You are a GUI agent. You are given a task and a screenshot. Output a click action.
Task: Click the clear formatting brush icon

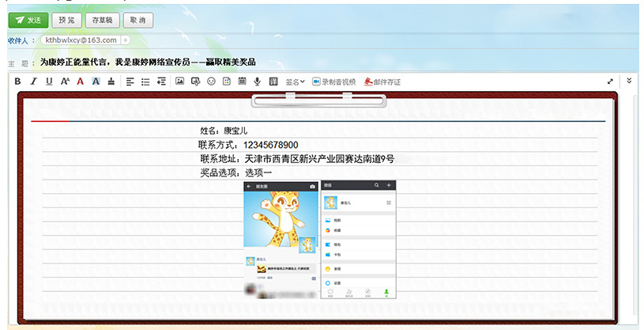(x=111, y=82)
